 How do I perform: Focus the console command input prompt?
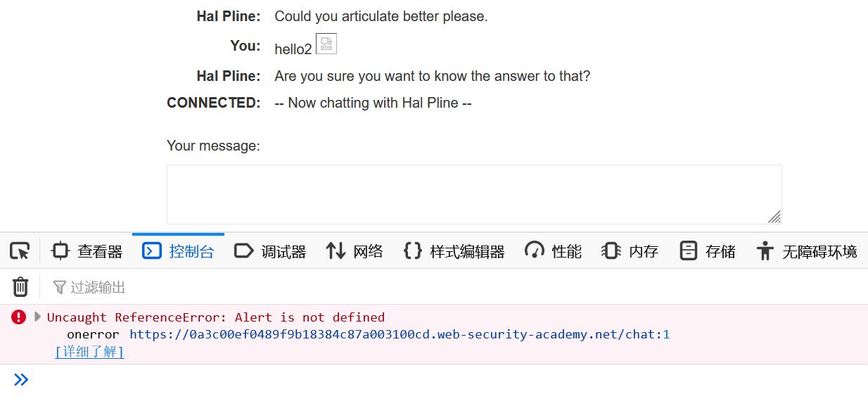pyautogui.click(x=422, y=381)
